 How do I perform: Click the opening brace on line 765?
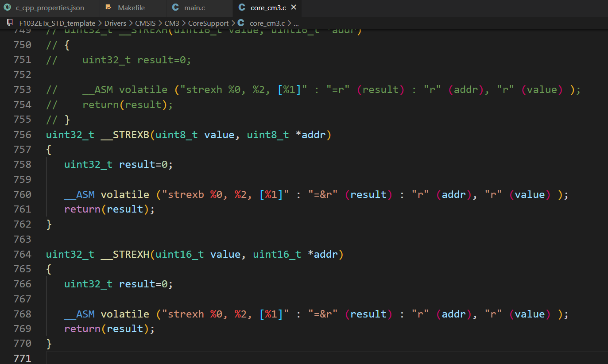[x=49, y=269]
